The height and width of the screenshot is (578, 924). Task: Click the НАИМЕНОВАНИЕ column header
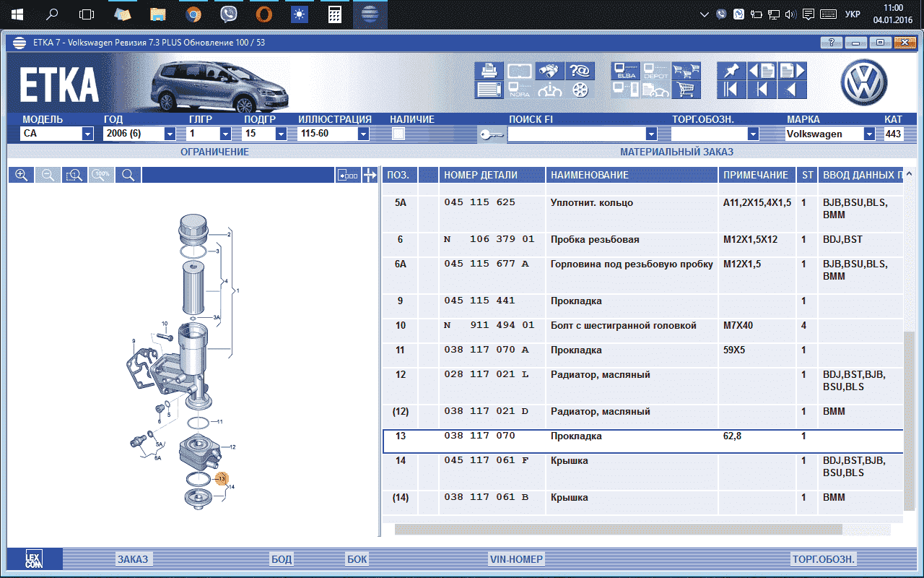[632, 175]
